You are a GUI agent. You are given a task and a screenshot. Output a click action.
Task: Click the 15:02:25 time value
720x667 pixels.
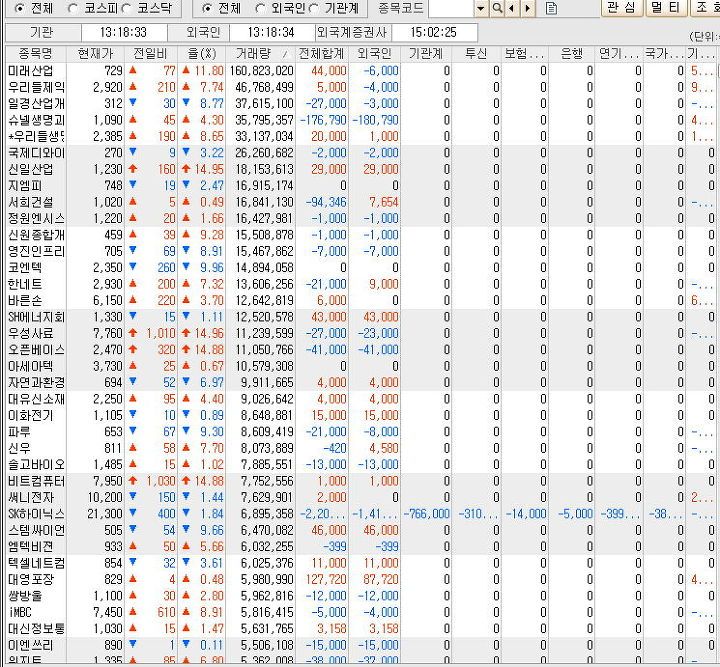[434, 33]
